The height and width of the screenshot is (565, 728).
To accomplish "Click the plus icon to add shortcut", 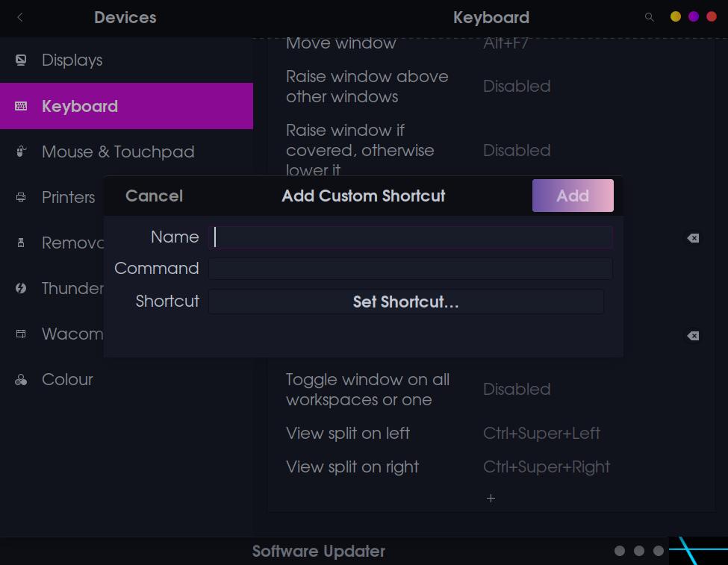I will coord(491,498).
